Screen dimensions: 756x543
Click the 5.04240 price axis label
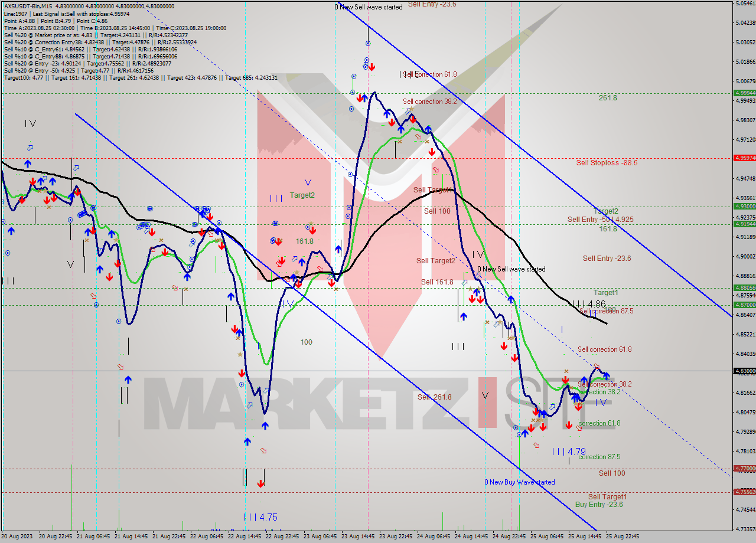(x=745, y=23)
